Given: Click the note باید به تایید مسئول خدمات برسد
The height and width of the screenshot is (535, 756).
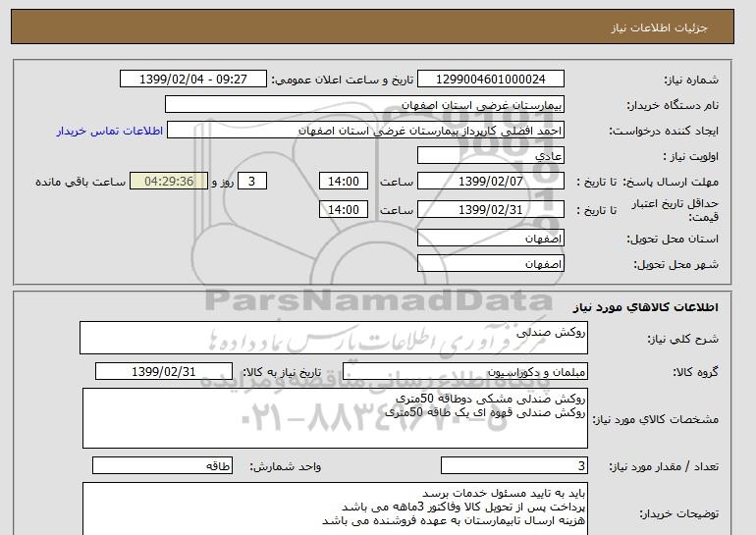Looking at the screenshot, I should pyautogui.click(x=504, y=494).
